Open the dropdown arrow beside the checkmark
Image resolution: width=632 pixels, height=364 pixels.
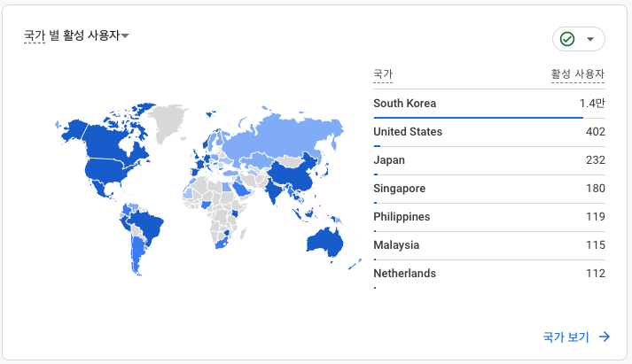590,39
